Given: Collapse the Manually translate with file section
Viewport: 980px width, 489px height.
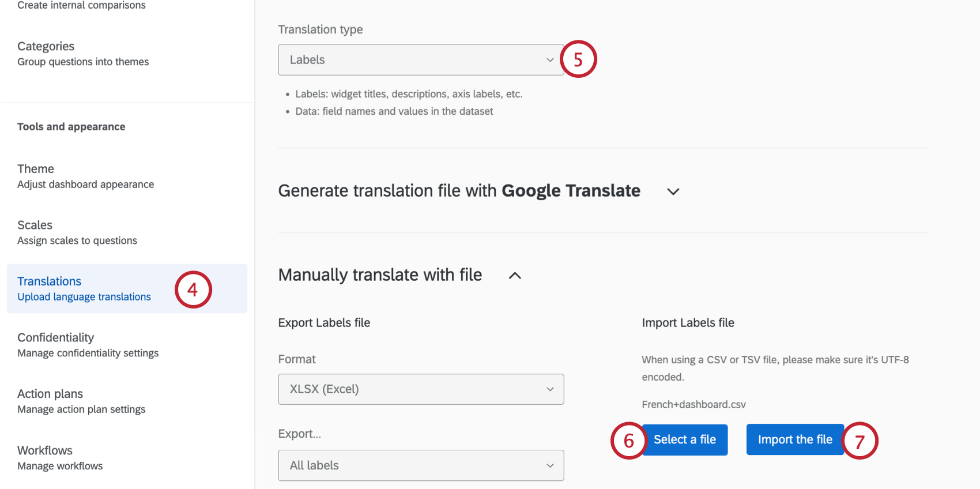Looking at the screenshot, I should coord(515,276).
